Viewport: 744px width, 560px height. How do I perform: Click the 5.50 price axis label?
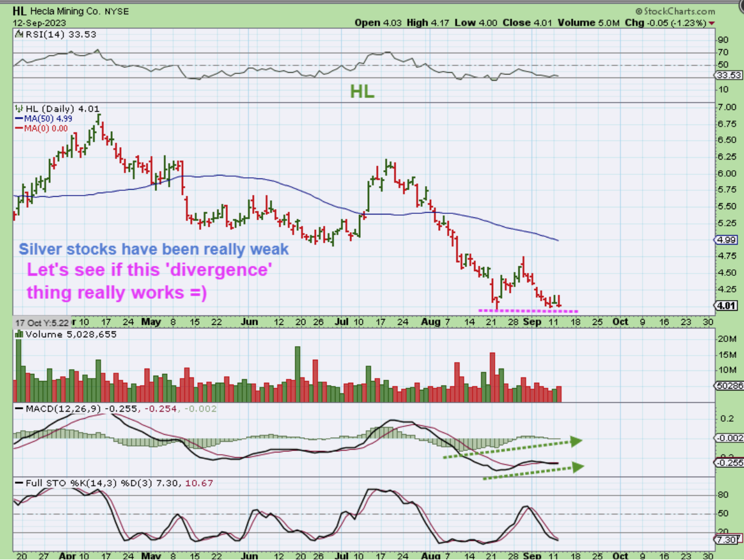tap(726, 206)
